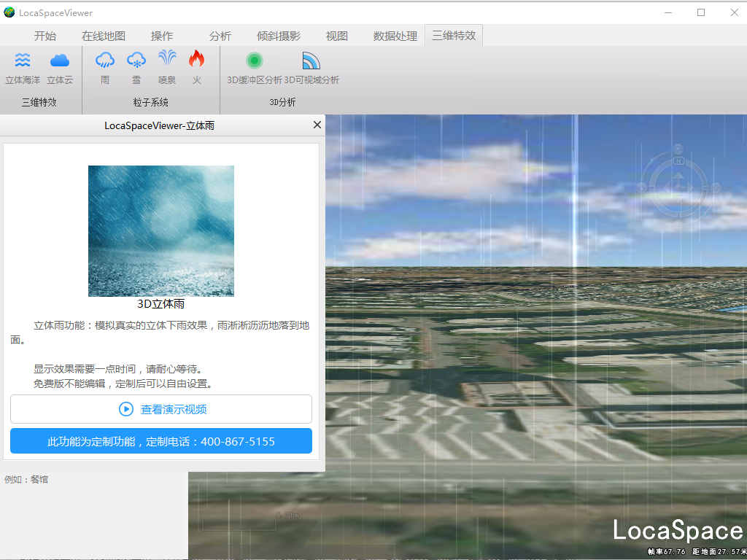This screenshot has height=560, width=747.
Task: Click the 3D立体雨 caption text
Action: (x=161, y=304)
